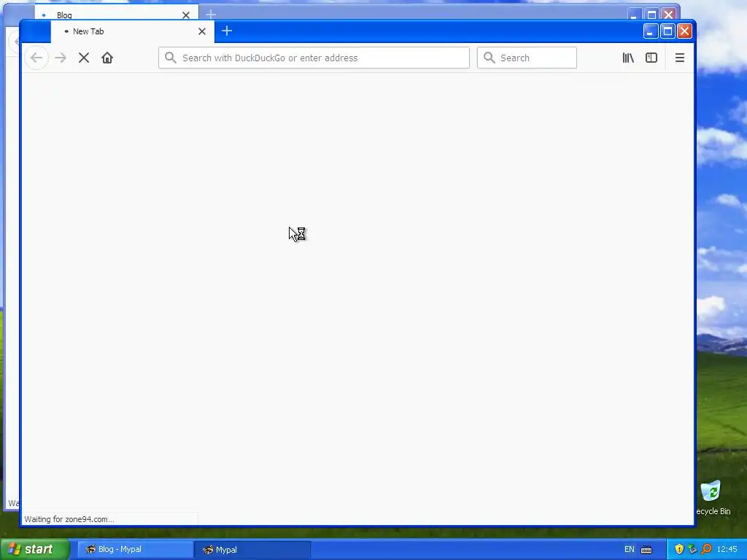Maximize the front Mypal window
The width and height of the screenshot is (747, 560).
(x=668, y=31)
